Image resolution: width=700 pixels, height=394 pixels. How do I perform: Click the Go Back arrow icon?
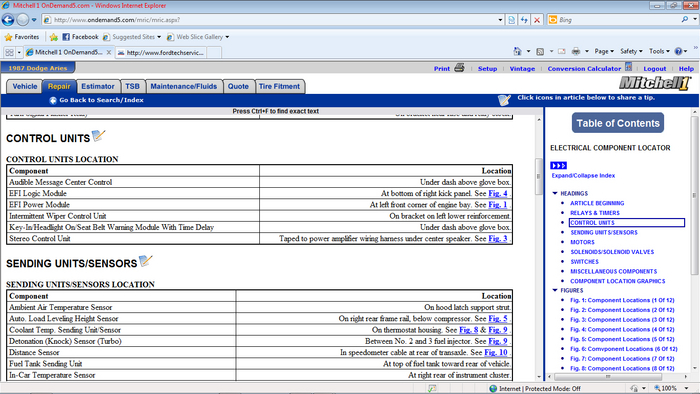(x=53, y=100)
